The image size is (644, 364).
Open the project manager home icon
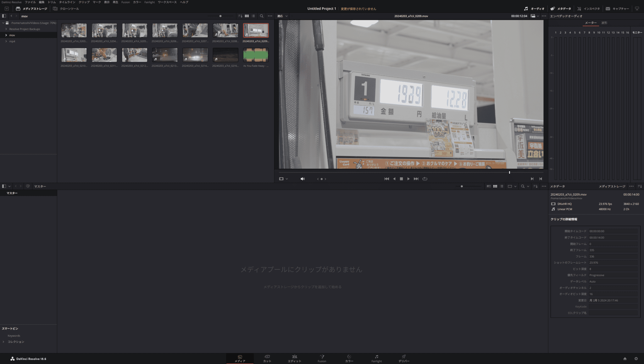[625, 358]
